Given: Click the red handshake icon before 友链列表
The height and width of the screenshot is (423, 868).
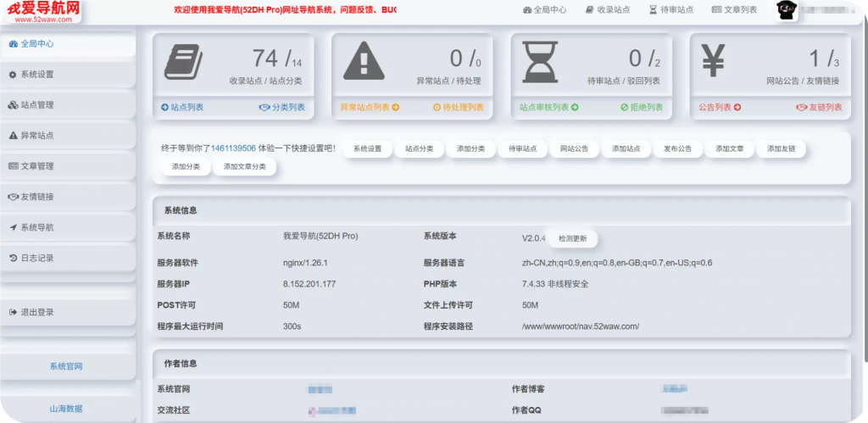Looking at the screenshot, I should pyautogui.click(x=802, y=108).
